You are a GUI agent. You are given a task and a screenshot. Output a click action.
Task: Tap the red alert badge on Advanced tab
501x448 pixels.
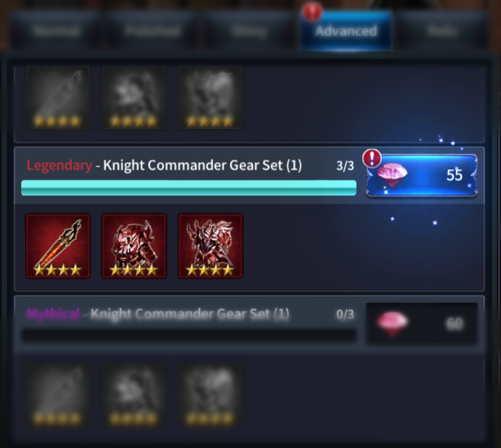pyautogui.click(x=312, y=11)
